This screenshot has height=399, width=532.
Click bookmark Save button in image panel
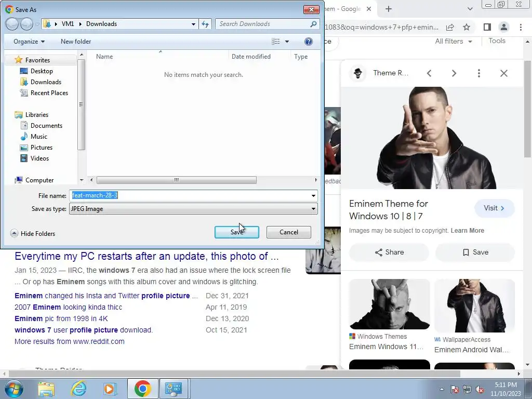475,252
